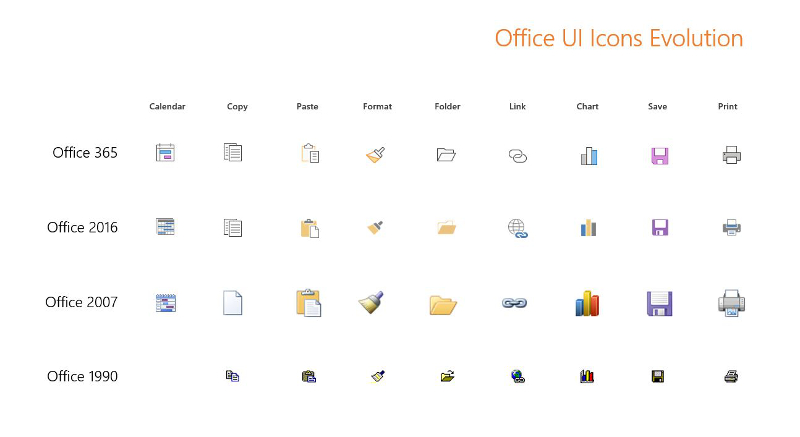
Task: Choose the Office 2016 Print icon
Action: tap(731, 227)
